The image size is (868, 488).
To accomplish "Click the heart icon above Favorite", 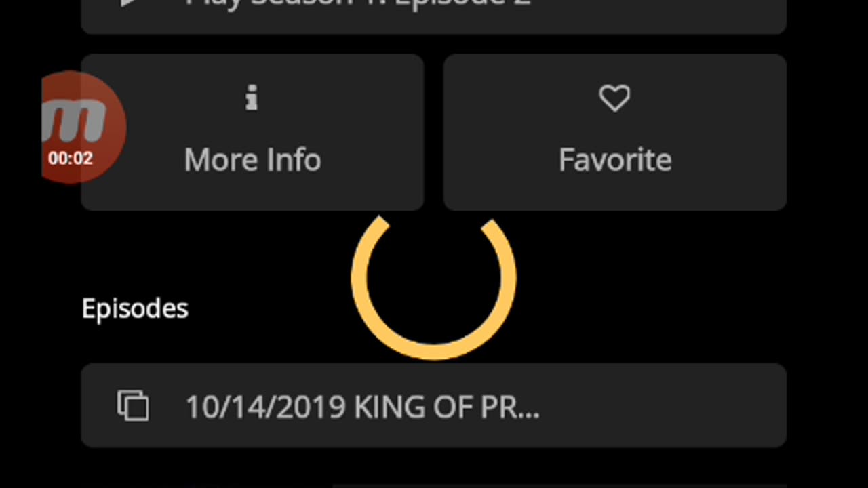I will pyautogui.click(x=614, y=99).
